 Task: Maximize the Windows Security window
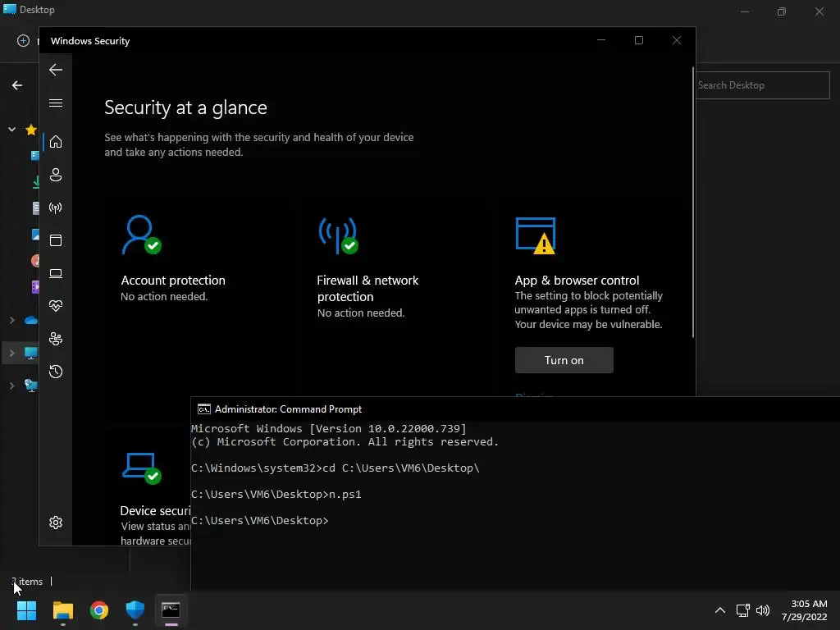pos(638,40)
